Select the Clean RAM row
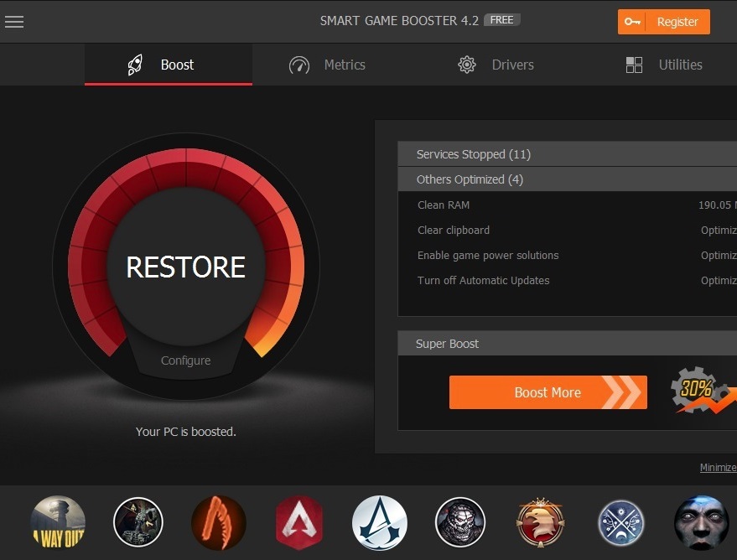This screenshot has width=737, height=560. (568, 205)
